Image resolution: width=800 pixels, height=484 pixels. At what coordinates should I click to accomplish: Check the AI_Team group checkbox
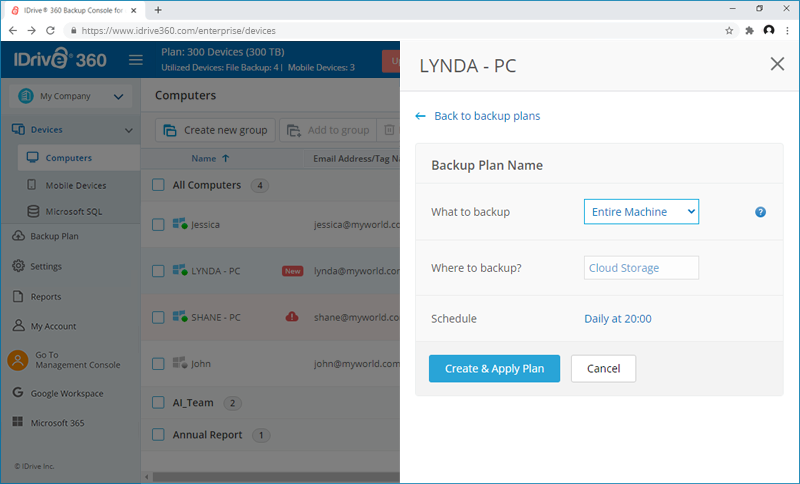click(158, 402)
